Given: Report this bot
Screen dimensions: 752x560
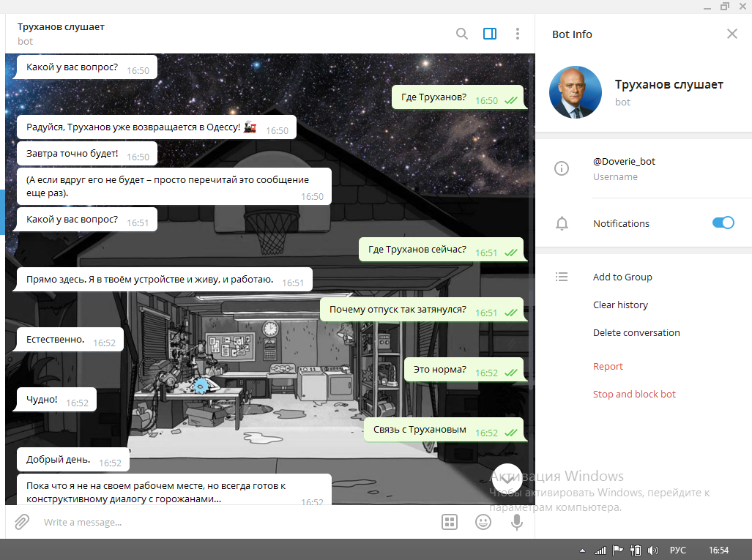Looking at the screenshot, I should pyautogui.click(x=608, y=367).
